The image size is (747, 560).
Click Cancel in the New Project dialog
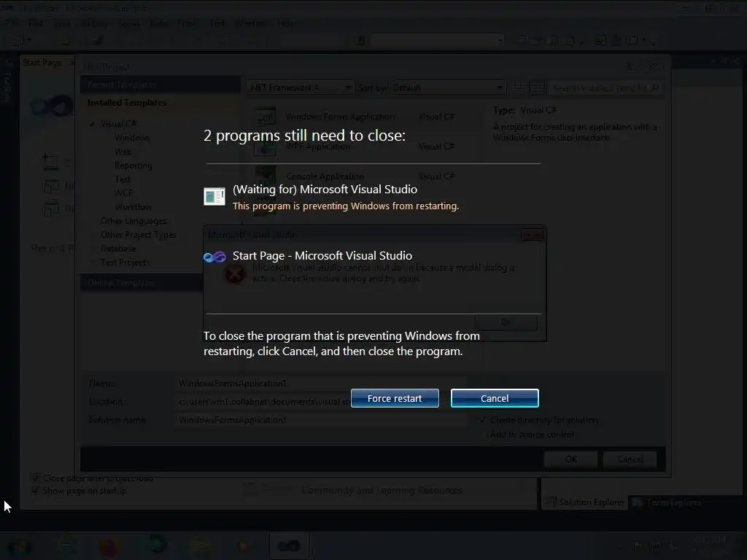pos(630,459)
